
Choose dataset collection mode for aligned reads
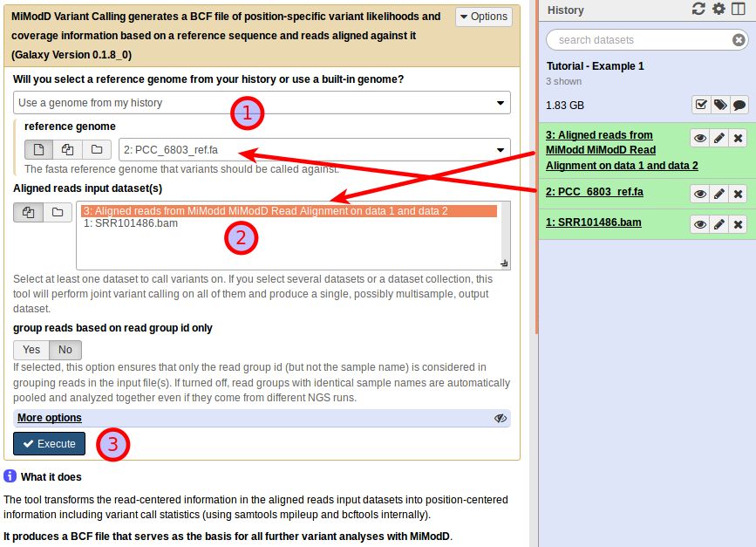click(58, 212)
